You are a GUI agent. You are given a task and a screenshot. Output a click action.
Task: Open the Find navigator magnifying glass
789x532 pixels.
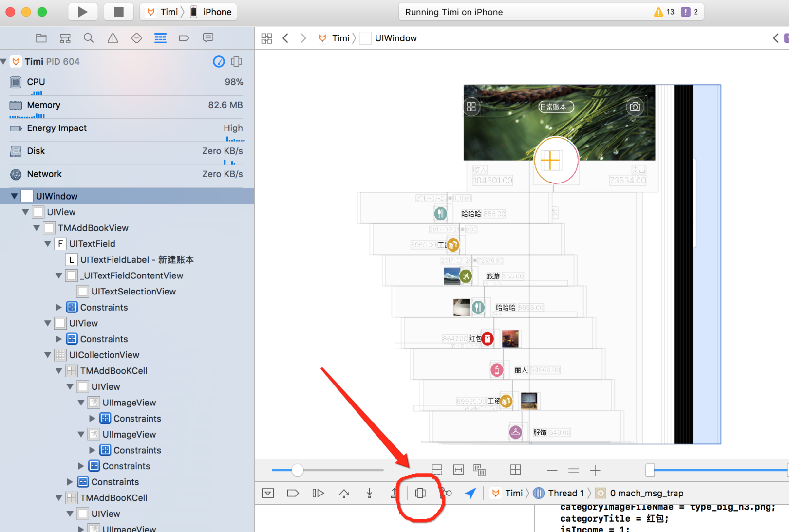click(x=89, y=37)
